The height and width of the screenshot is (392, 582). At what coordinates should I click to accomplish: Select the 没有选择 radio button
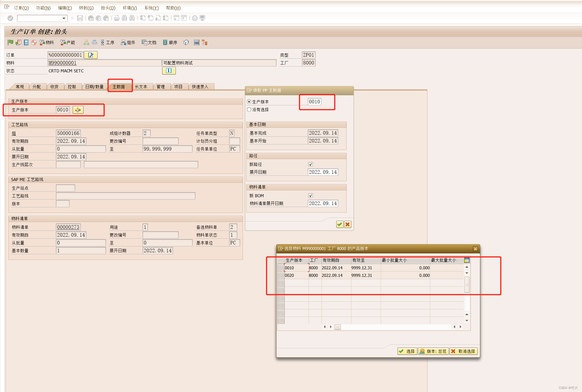pos(249,110)
